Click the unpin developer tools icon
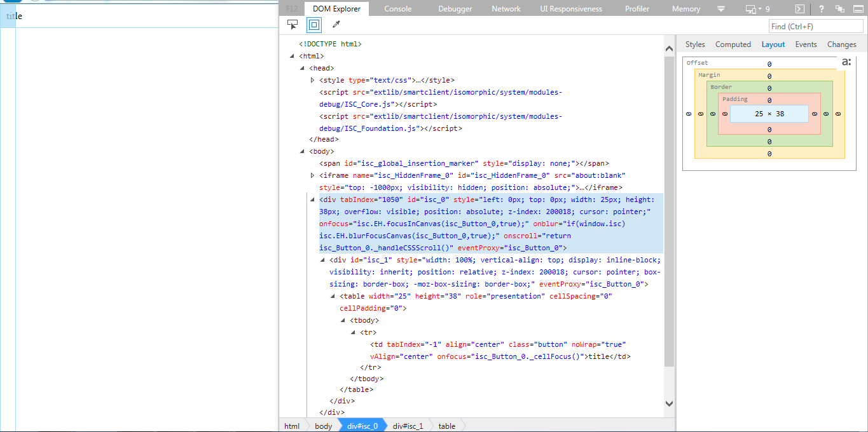The width and height of the screenshot is (868, 432). pos(840,9)
